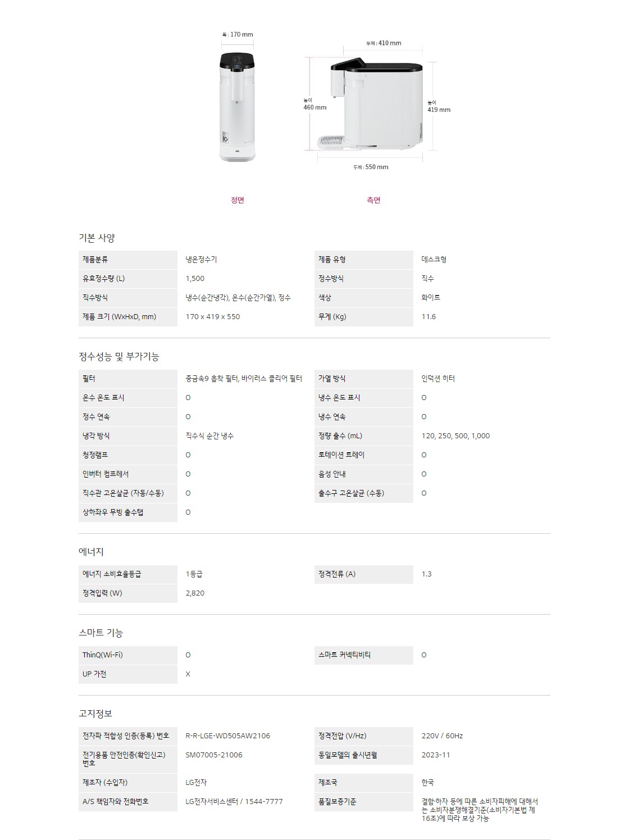Click the 정량 출수 (mL) row label

340,436
